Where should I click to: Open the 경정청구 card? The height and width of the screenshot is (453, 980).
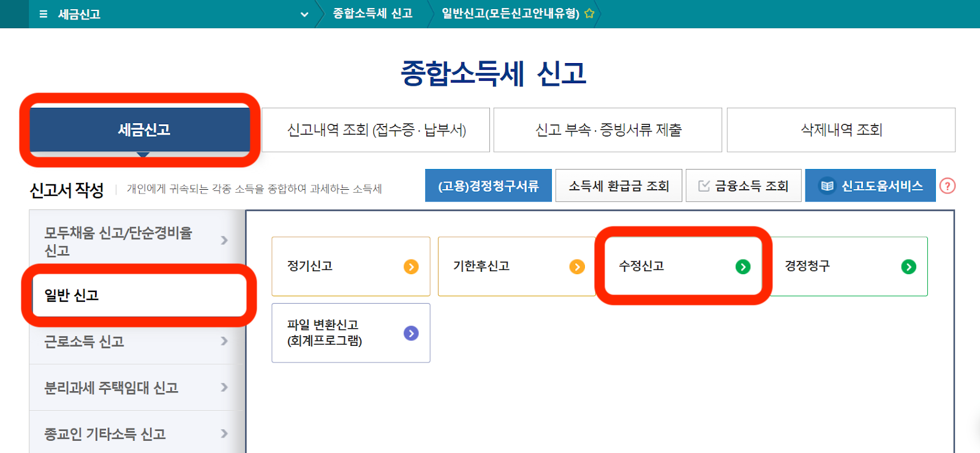tap(849, 266)
